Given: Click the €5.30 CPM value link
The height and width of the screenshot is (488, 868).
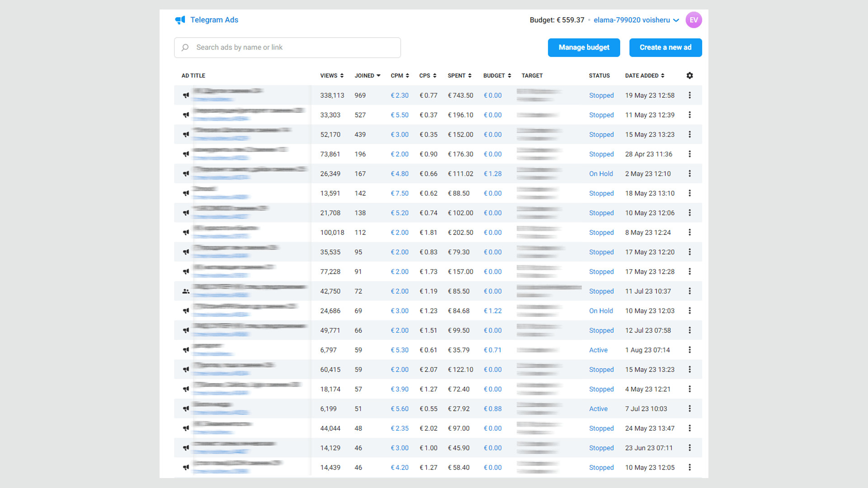Looking at the screenshot, I should [400, 350].
